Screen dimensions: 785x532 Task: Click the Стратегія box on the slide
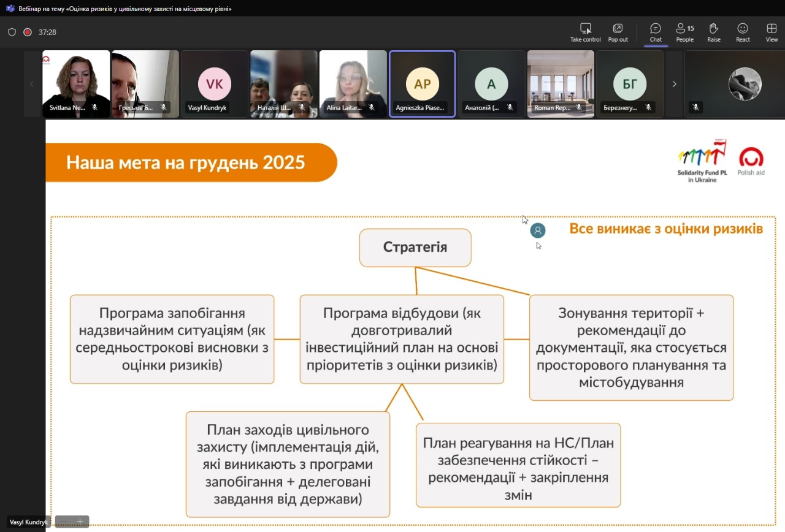[415, 248]
